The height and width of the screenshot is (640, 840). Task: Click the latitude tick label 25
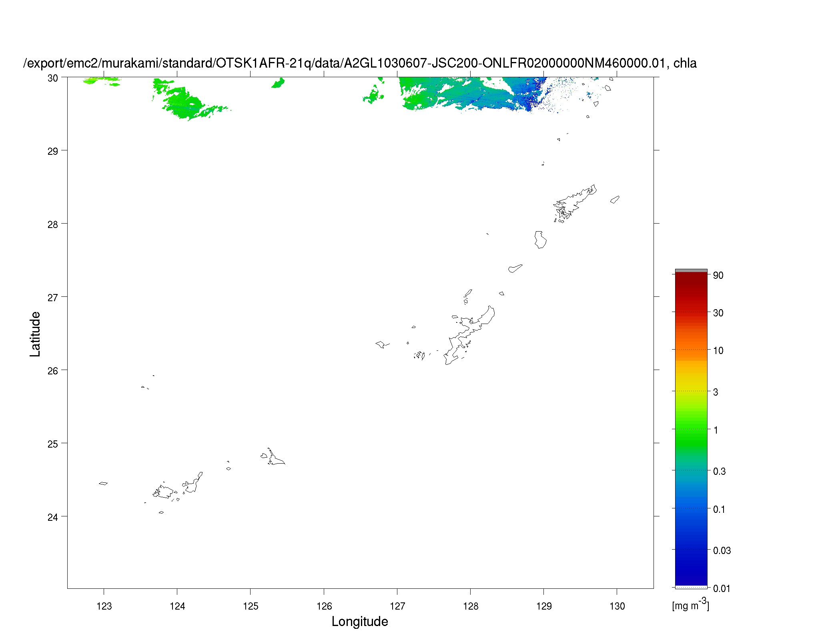click(x=53, y=444)
